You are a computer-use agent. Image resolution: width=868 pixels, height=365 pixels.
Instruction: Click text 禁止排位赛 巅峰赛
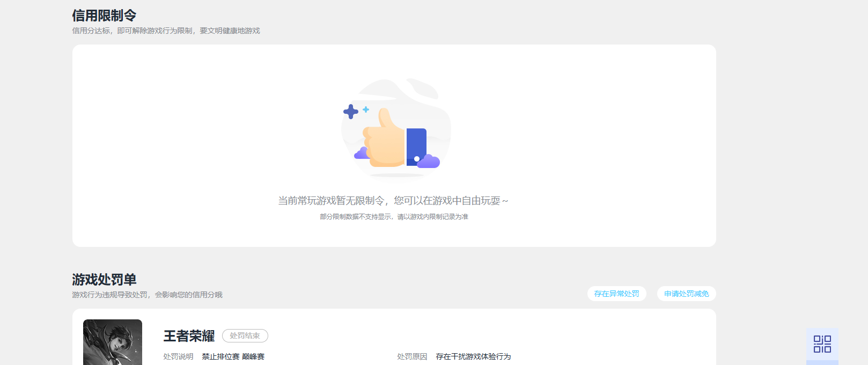click(233, 356)
